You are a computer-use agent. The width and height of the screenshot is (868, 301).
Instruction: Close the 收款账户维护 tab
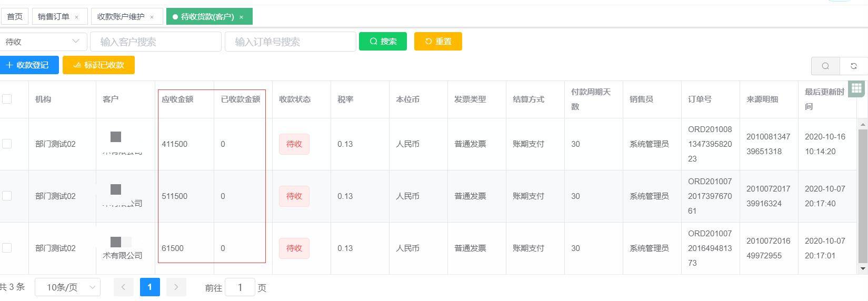pyautogui.click(x=152, y=17)
